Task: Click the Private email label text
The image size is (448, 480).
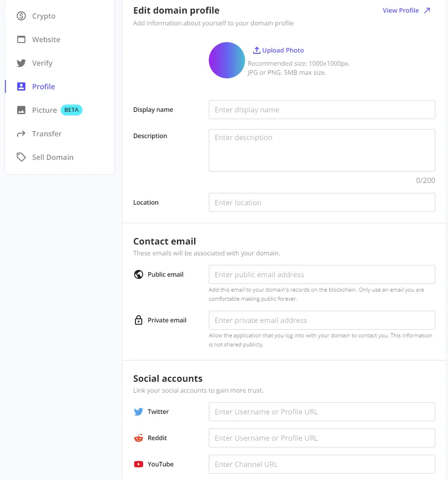Action: pyautogui.click(x=167, y=320)
